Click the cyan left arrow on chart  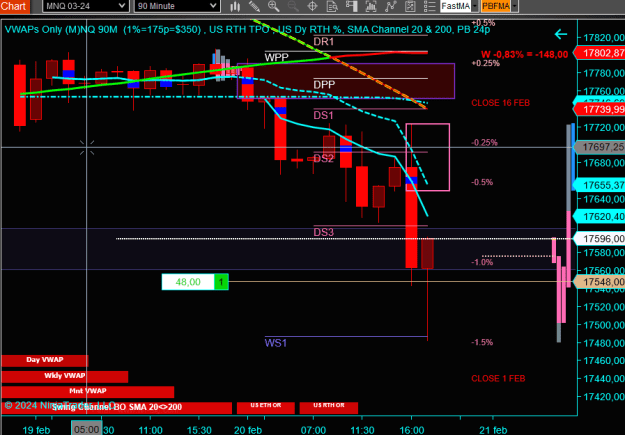pos(561,35)
